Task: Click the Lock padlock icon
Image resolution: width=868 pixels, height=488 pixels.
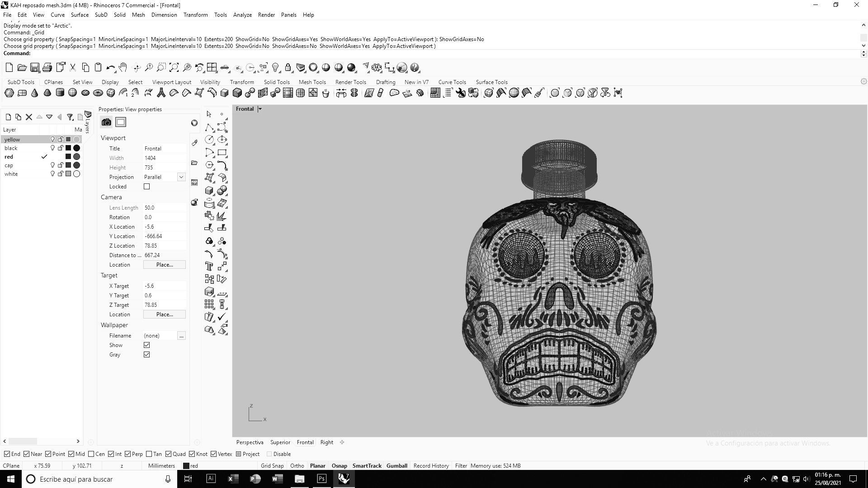Action: (x=288, y=68)
